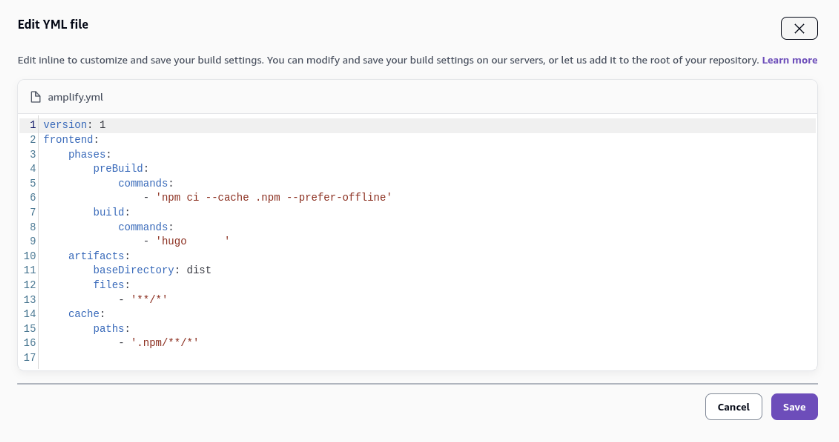The height and width of the screenshot is (442, 839).
Task: Click the '**/*' files pattern string
Action: 149,299
